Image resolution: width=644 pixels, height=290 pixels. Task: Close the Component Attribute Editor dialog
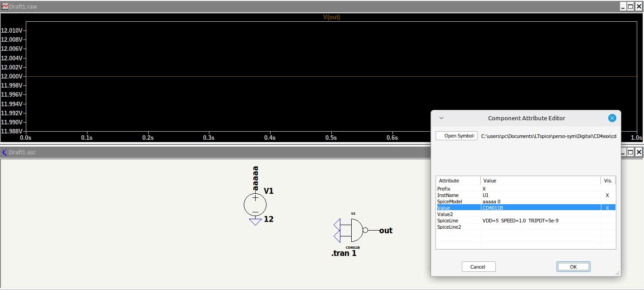pos(612,118)
